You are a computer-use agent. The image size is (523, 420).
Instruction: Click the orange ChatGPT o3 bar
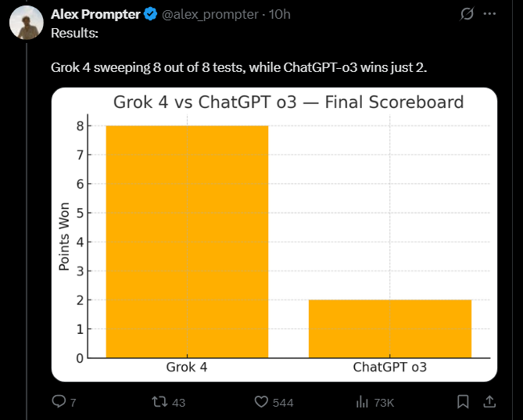point(390,329)
